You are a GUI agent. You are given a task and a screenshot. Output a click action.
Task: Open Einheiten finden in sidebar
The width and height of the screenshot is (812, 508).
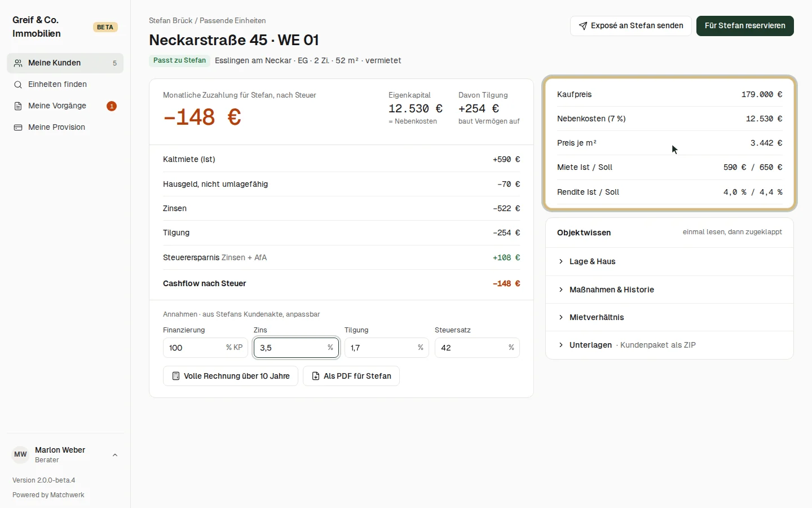[x=65, y=85]
